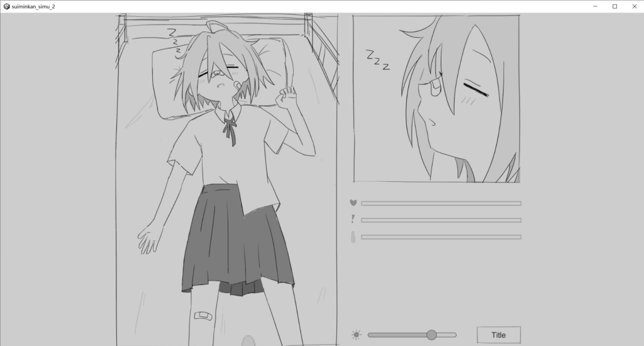644x346 pixels.
Task: Click the heart gauge icon
Action: click(353, 203)
